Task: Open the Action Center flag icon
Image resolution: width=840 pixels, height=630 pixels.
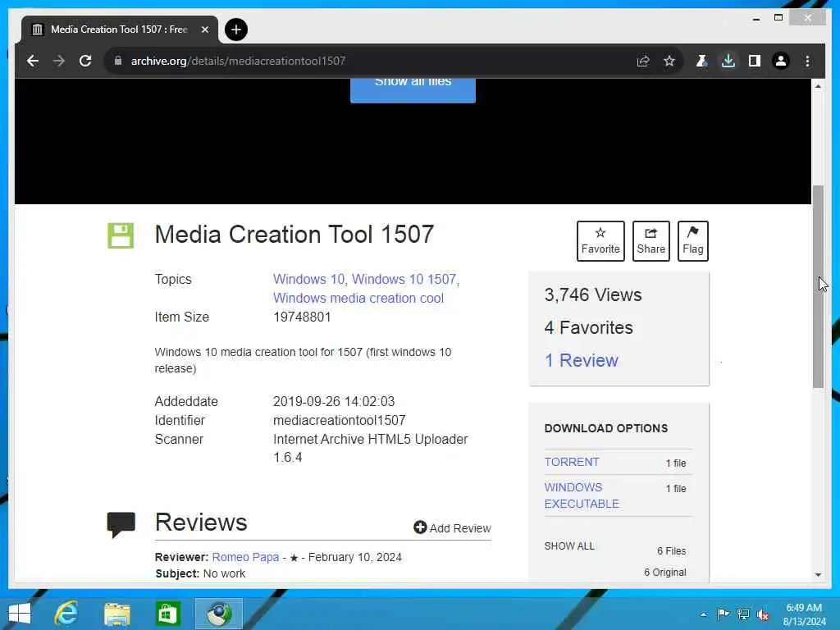Action: (723, 614)
